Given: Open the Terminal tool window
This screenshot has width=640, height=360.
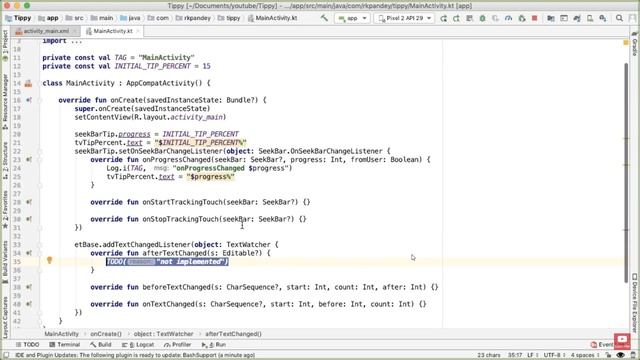Looking at the screenshot, I should coord(64,345).
